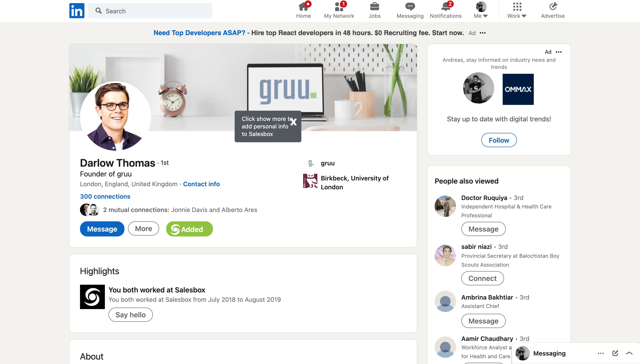This screenshot has height=364, width=640.
Task: Expand the Me dropdown menu
Action: pyautogui.click(x=481, y=10)
